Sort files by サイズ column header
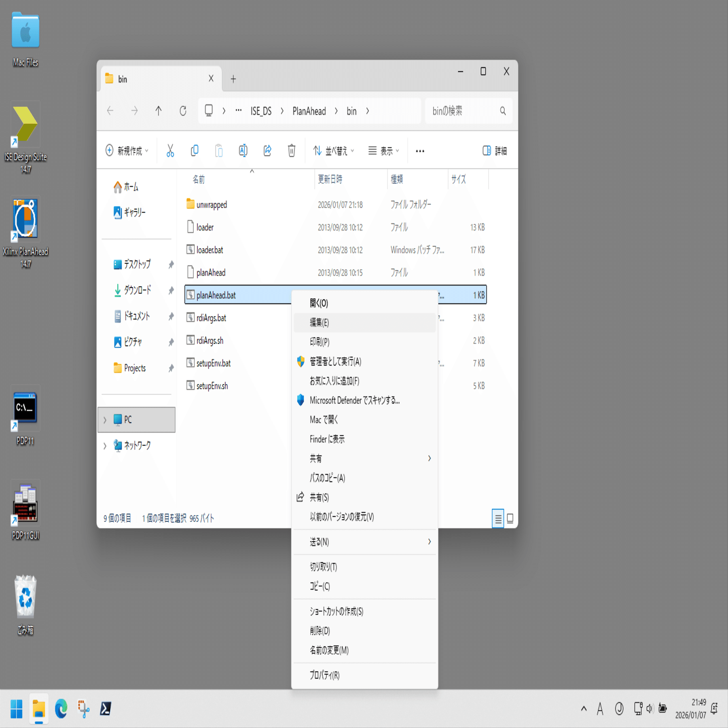The image size is (728, 728). tap(468, 179)
